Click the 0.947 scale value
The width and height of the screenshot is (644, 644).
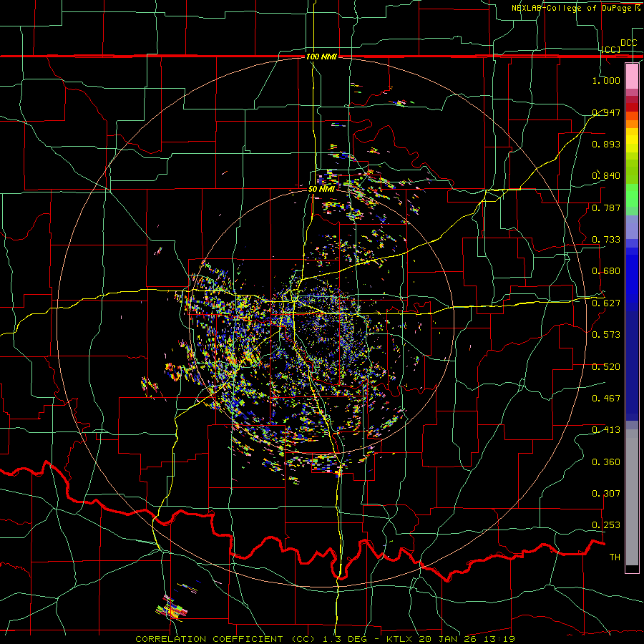(x=606, y=112)
